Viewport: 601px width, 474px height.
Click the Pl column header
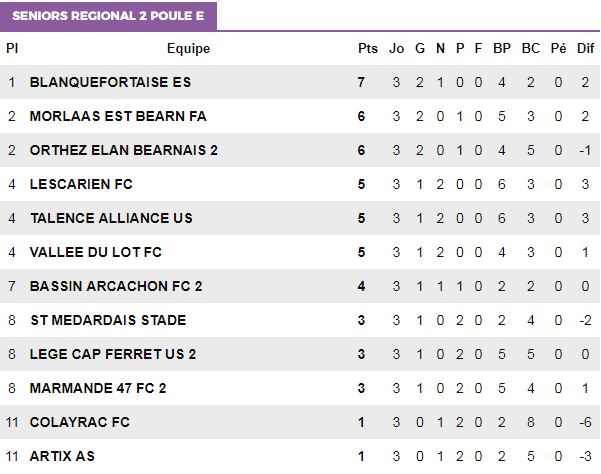point(12,49)
